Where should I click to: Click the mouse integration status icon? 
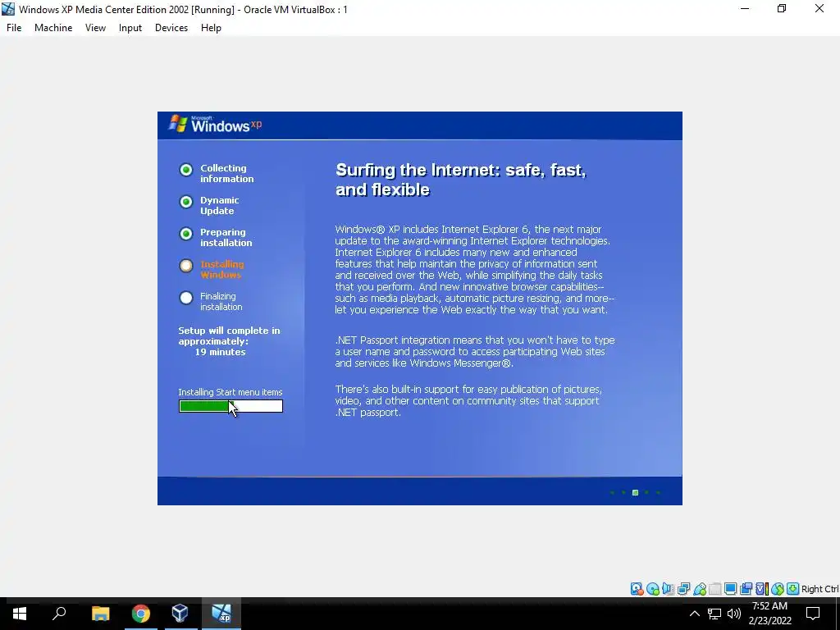(778, 589)
